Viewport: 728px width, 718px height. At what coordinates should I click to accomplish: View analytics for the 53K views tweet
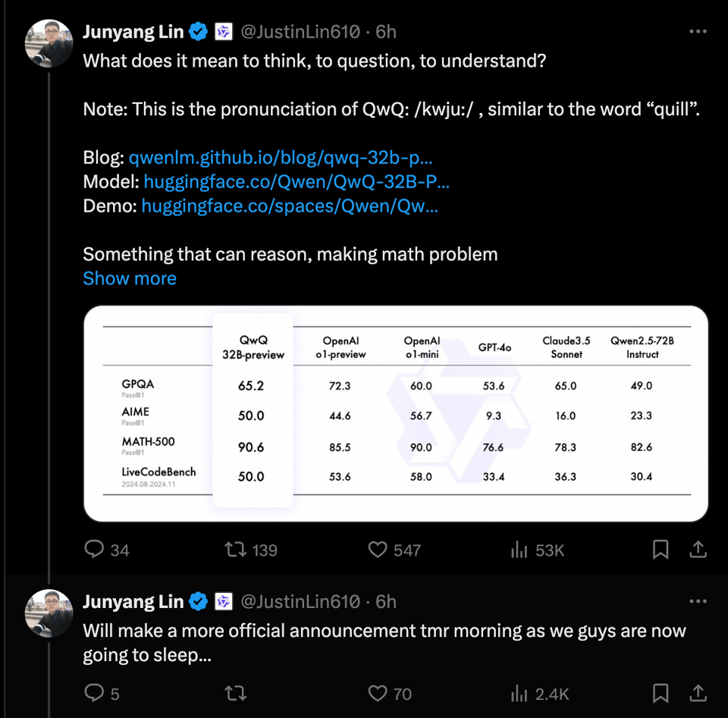coord(519,550)
